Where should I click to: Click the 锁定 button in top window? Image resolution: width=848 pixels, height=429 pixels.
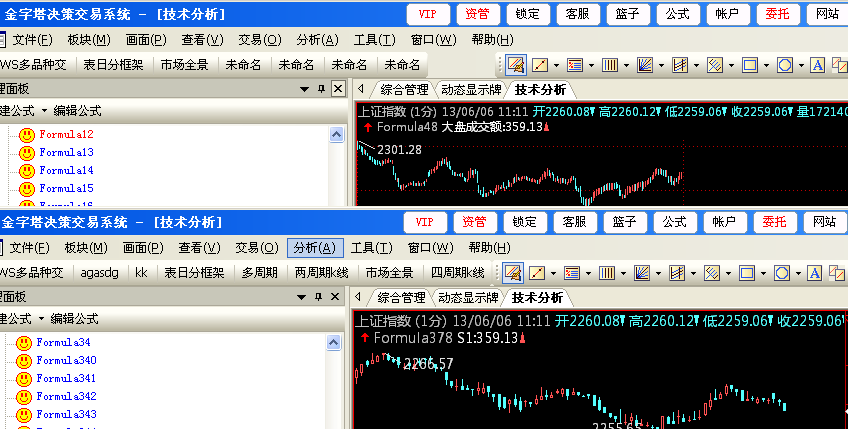coord(528,15)
